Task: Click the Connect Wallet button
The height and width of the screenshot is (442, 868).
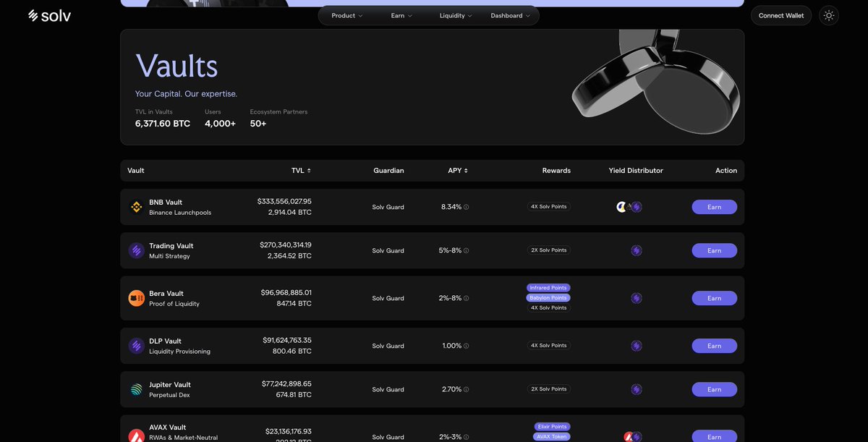Action: tap(781, 15)
